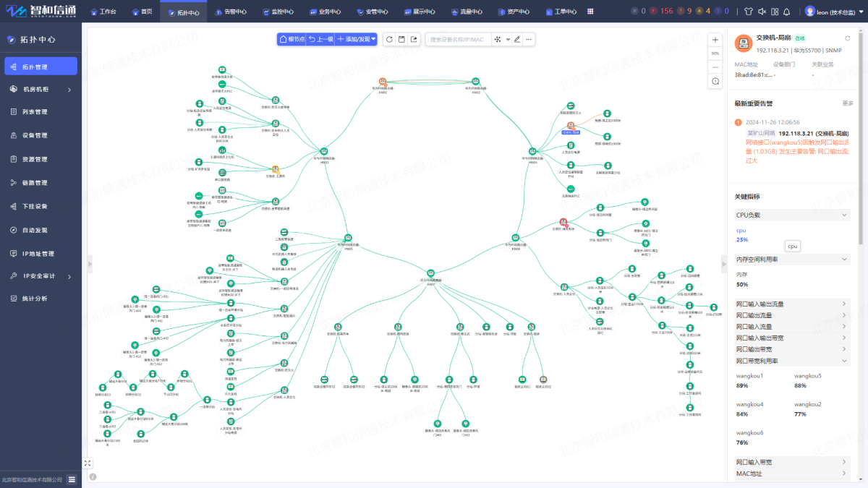Click the critical alarm count 156 indicator
Viewport: 868px width, 488px height.
point(661,12)
